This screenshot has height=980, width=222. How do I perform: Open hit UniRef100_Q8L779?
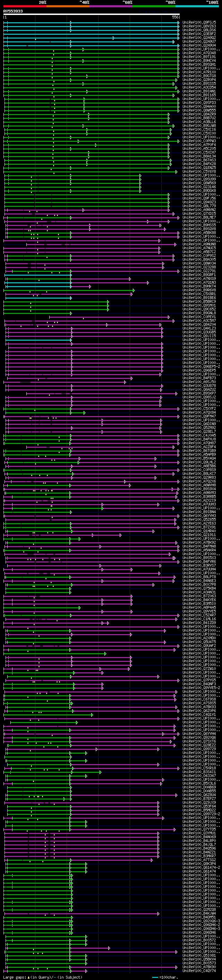click(x=199, y=206)
